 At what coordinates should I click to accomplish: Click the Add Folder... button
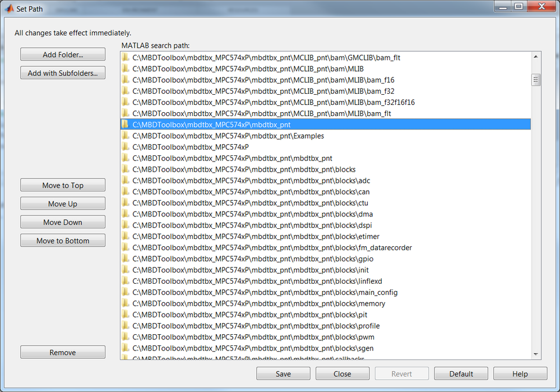(62, 54)
